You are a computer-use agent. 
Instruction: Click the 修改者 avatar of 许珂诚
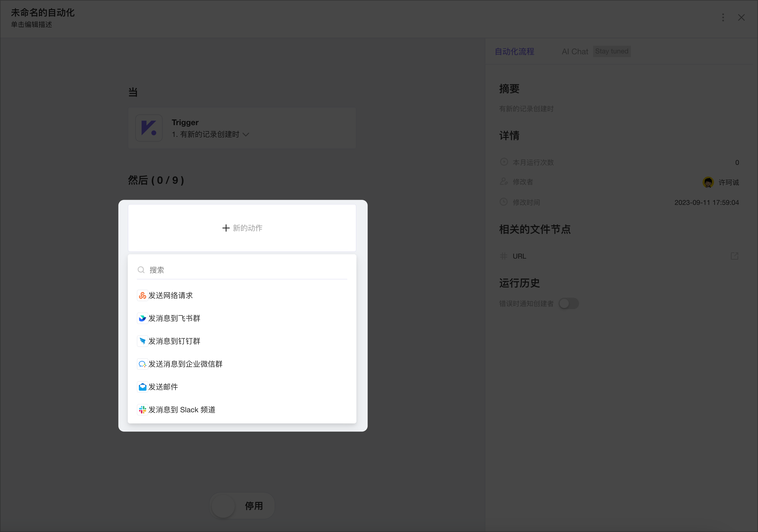[x=708, y=182]
